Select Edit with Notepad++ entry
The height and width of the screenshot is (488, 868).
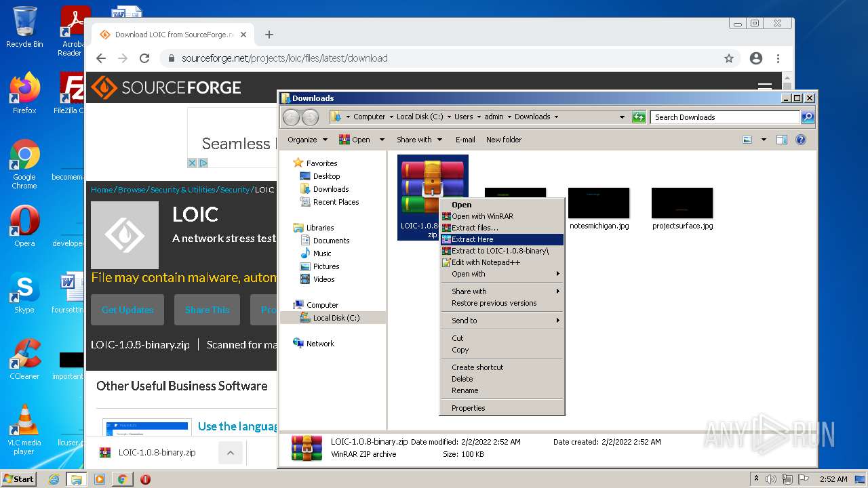tap(502, 262)
